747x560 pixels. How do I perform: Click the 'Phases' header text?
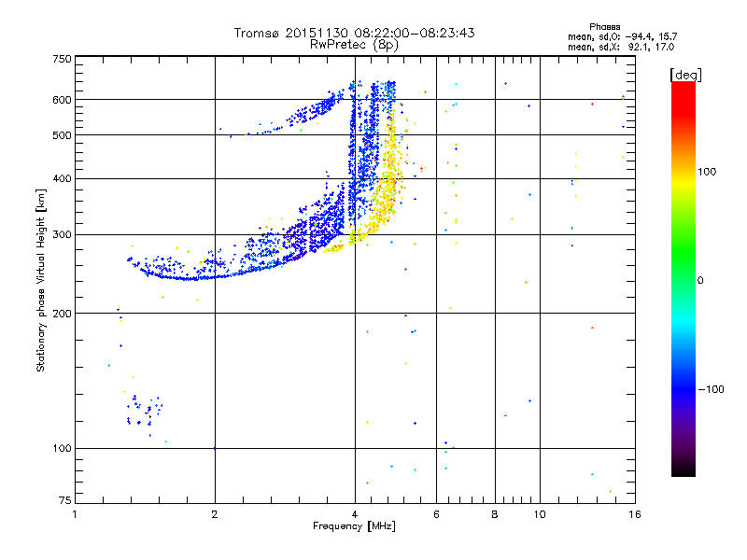click(604, 27)
